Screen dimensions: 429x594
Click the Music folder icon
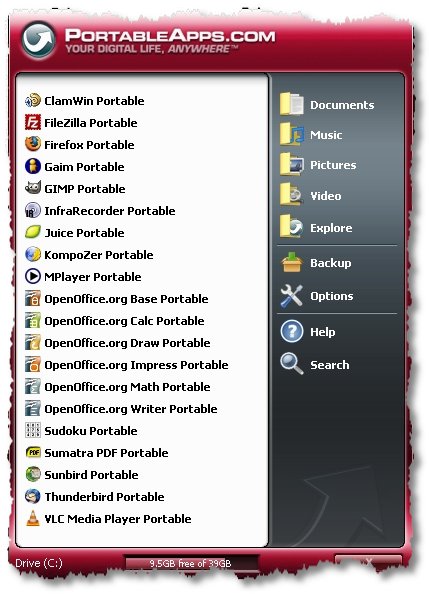(x=291, y=134)
